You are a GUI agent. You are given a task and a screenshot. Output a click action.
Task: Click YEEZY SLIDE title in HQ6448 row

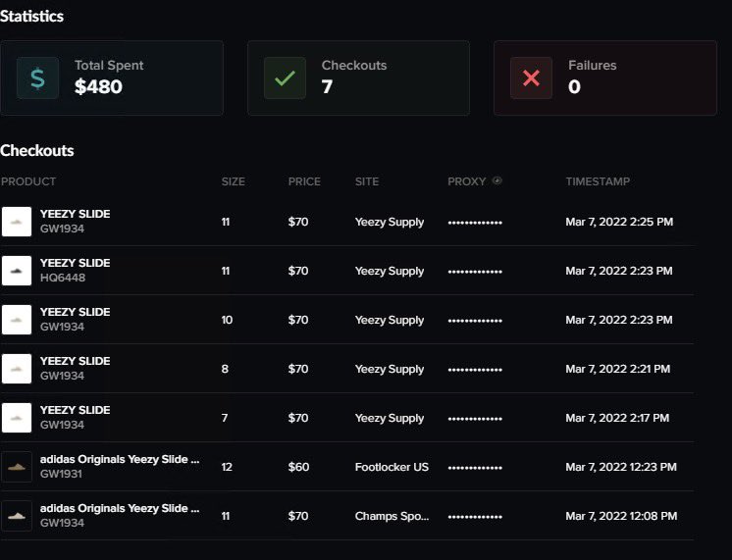[76, 263]
